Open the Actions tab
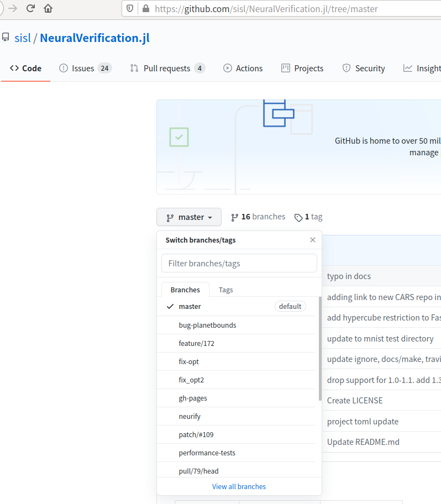441x504 pixels. (243, 68)
